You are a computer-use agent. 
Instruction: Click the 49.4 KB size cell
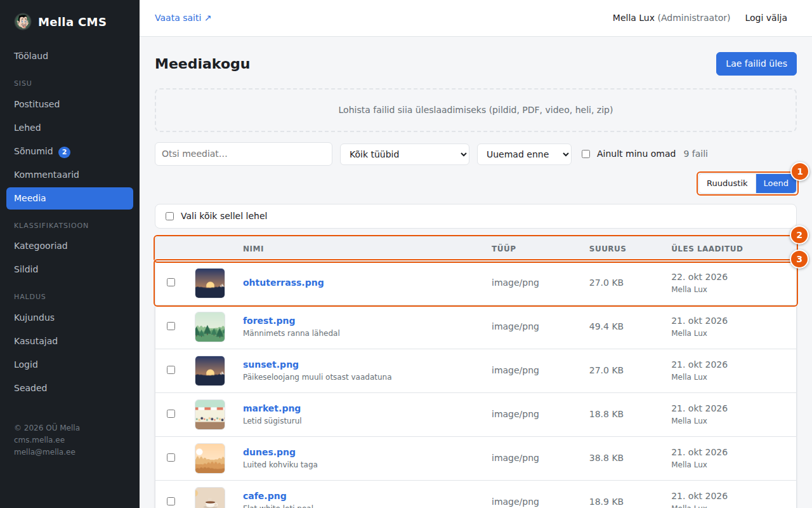606,326
